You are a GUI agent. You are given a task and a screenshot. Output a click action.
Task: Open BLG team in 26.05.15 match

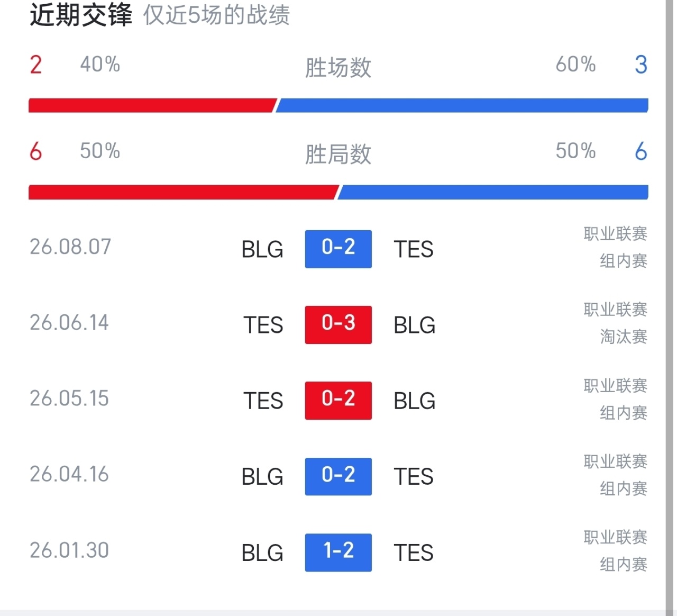click(x=415, y=401)
